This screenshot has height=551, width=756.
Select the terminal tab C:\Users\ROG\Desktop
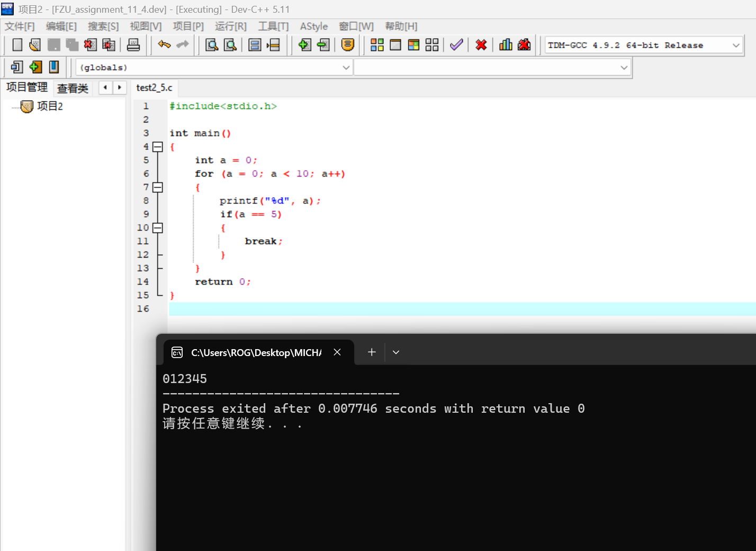coord(256,352)
